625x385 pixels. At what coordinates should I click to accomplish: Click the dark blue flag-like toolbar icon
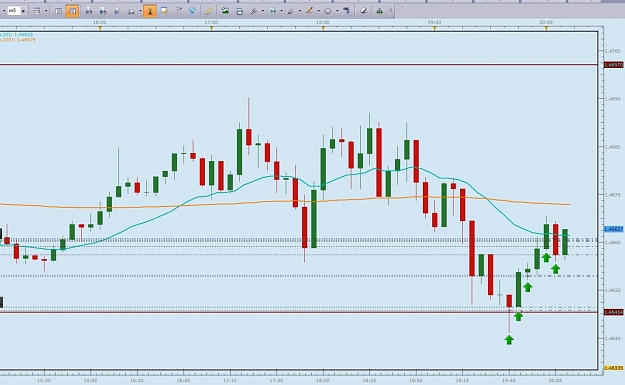click(x=346, y=11)
